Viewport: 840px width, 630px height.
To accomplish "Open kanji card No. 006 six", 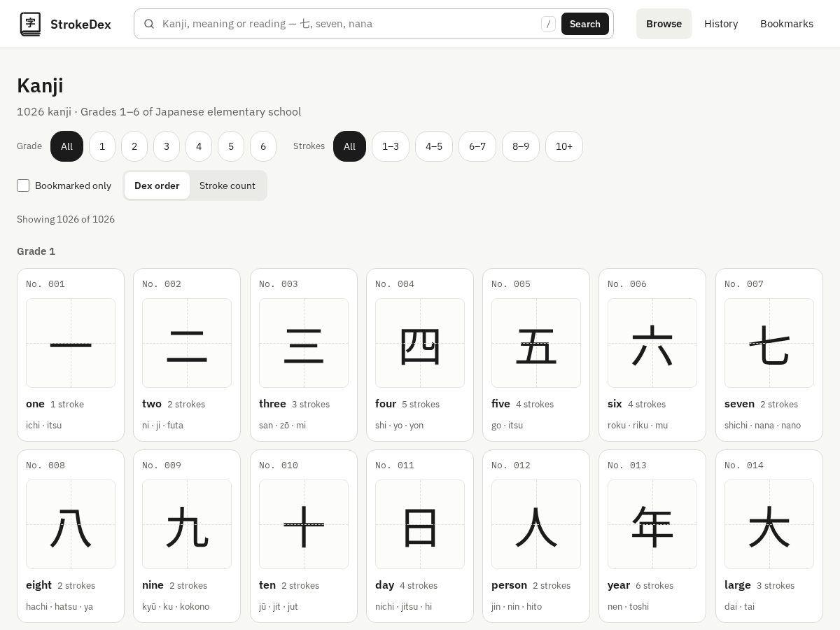I will 652,355.
